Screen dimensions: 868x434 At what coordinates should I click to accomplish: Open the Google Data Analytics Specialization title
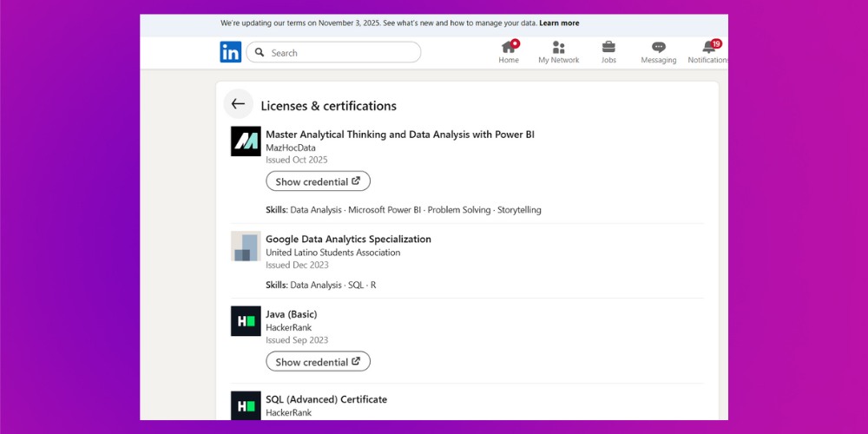point(348,239)
